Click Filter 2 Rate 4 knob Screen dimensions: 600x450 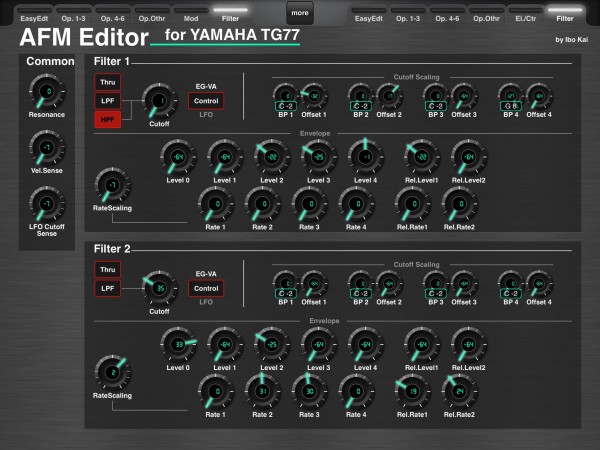click(x=356, y=391)
